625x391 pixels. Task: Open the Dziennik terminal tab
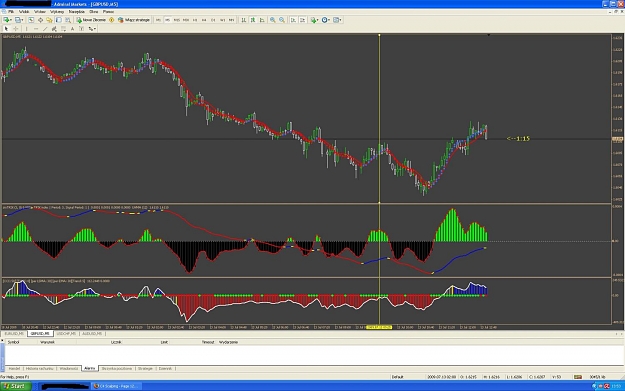[165, 369]
